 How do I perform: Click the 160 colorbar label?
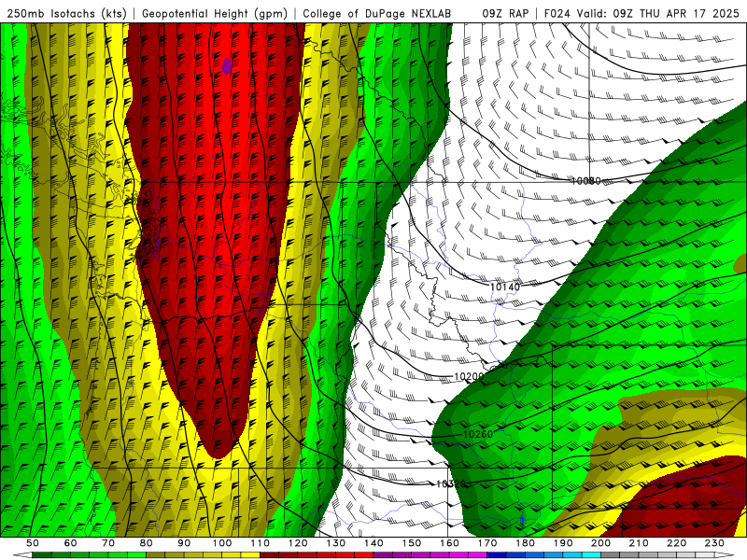tap(449, 543)
